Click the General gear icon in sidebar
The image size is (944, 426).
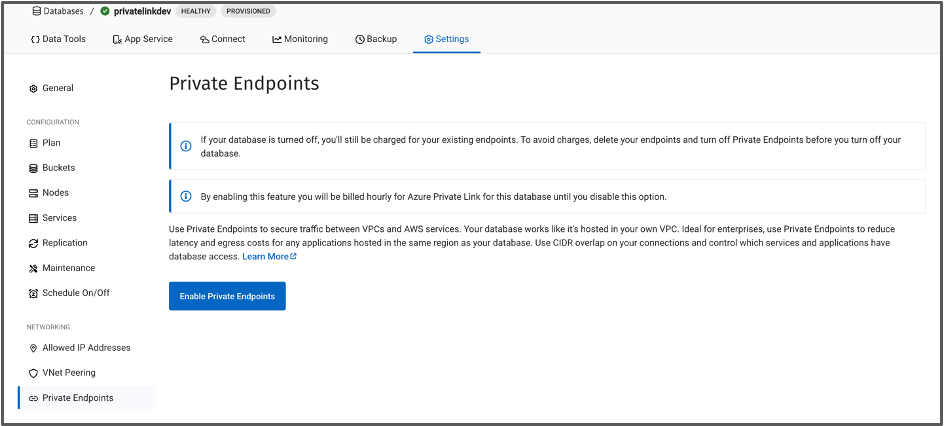[34, 88]
